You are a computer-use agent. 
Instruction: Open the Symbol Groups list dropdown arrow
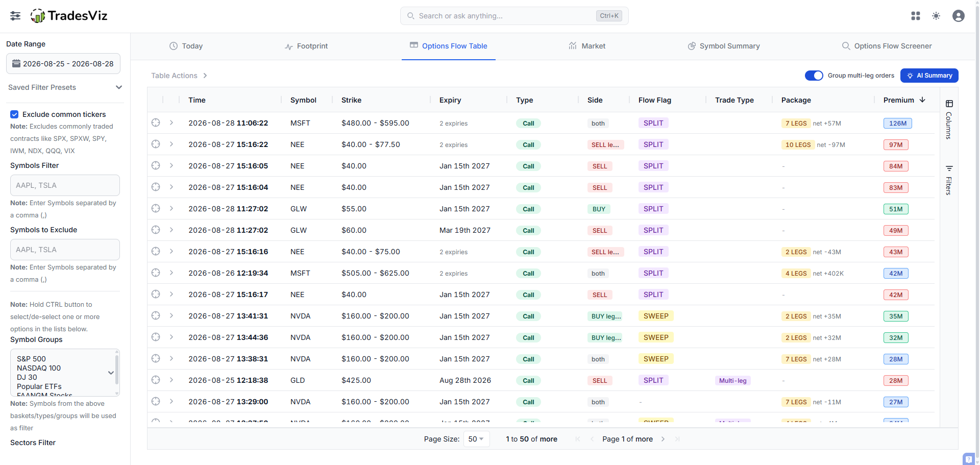coord(111,373)
